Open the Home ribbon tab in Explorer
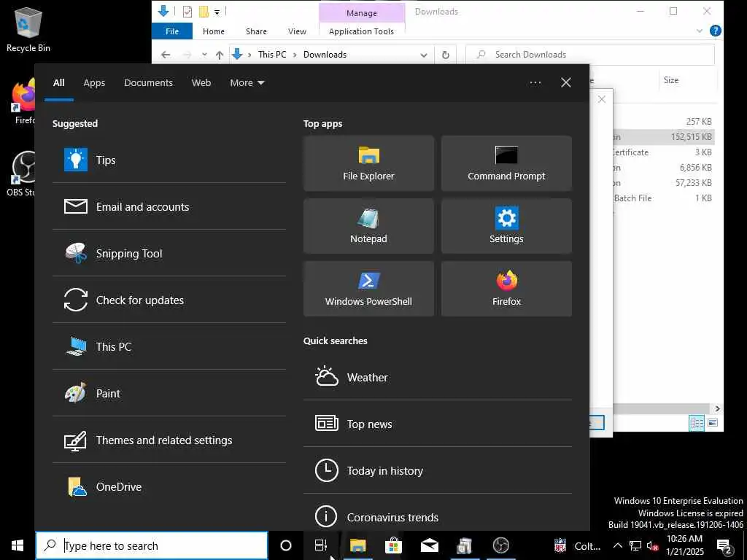This screenshot has width=747, height=560. tap(214, 31)
